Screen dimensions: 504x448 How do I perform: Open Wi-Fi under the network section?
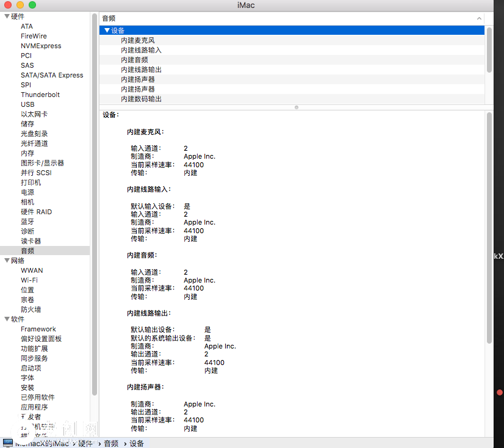pos(29,280)
